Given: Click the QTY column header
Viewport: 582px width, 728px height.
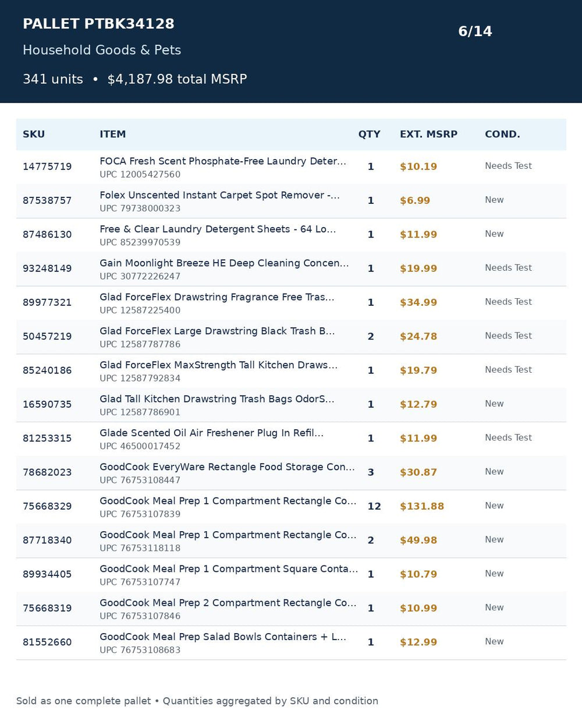Looking at the screenshot, I should pyautogui.click(x=369, y=134).
